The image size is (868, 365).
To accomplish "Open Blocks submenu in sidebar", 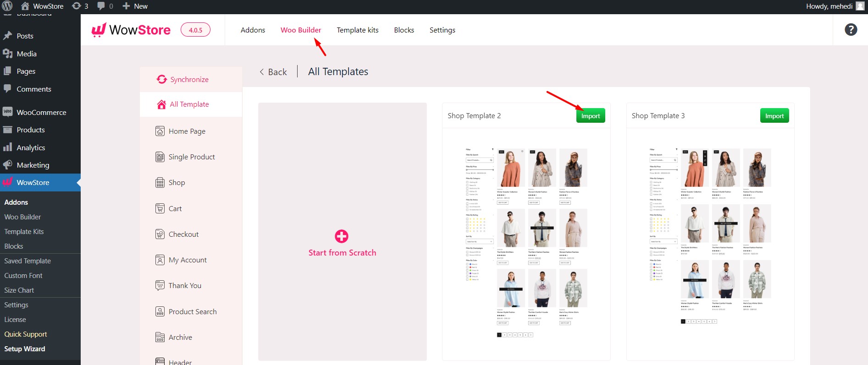I will pos(14,246).
